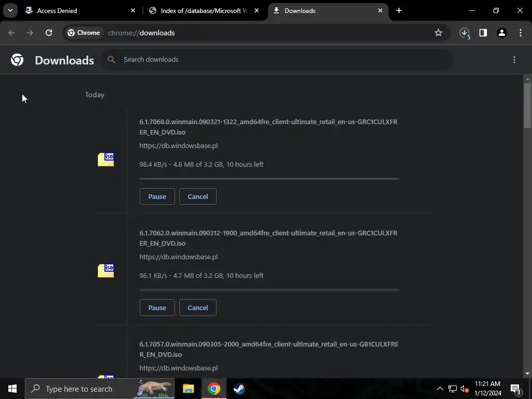Image resolution: width=532 pixels, height=399 pixels.
Task: Open File Explorer from the taskbar
Action: tap(188, 389)
